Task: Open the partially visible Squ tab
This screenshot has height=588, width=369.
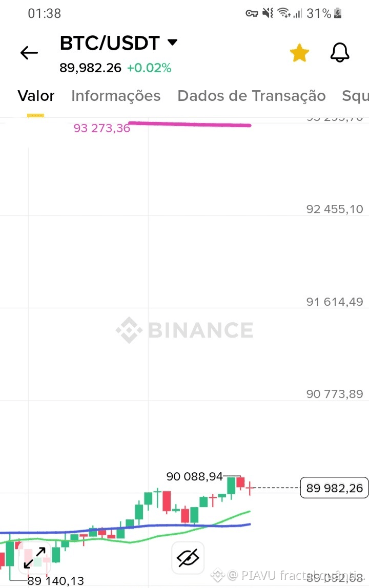Action: point(355,96)
